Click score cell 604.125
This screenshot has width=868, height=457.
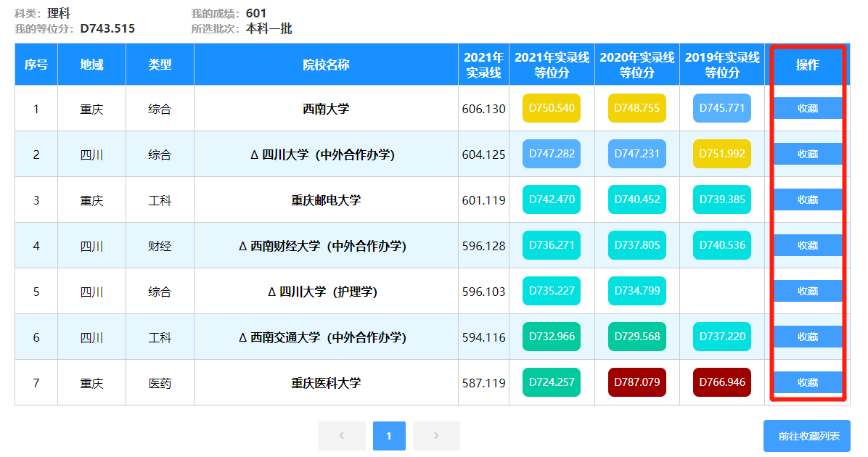tap(484, 155)
